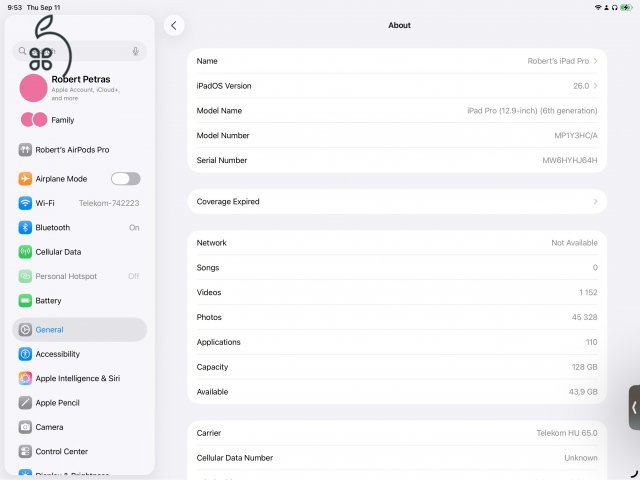Select Bluetooth in the sidebar
This screenshot has width=640, height=480.
pos(80,227)
